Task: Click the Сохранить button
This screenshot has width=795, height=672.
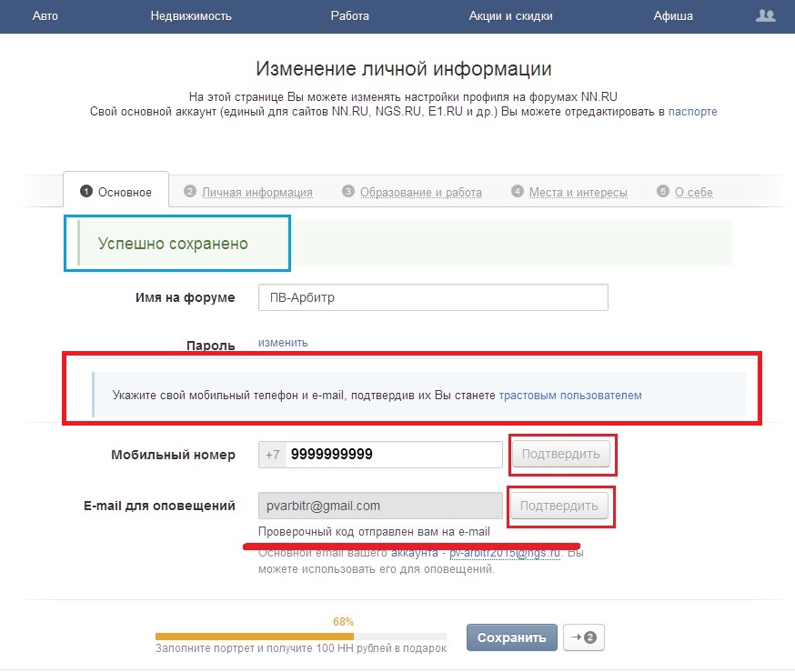Action: coord(511,637)
